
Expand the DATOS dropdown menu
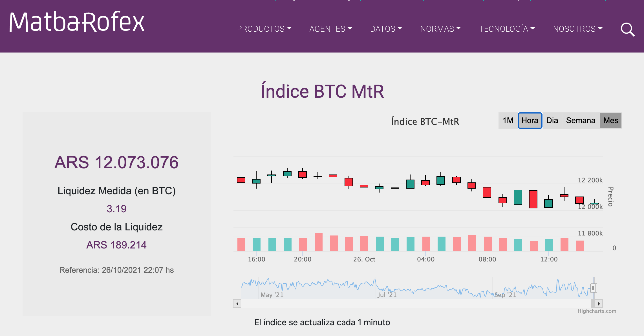(x=386, y=29)
